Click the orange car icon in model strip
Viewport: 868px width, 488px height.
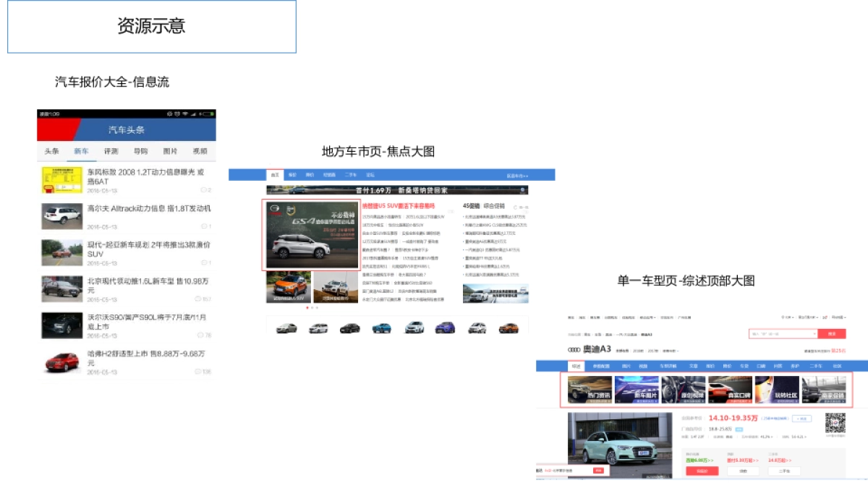click(x=509, y=328)
